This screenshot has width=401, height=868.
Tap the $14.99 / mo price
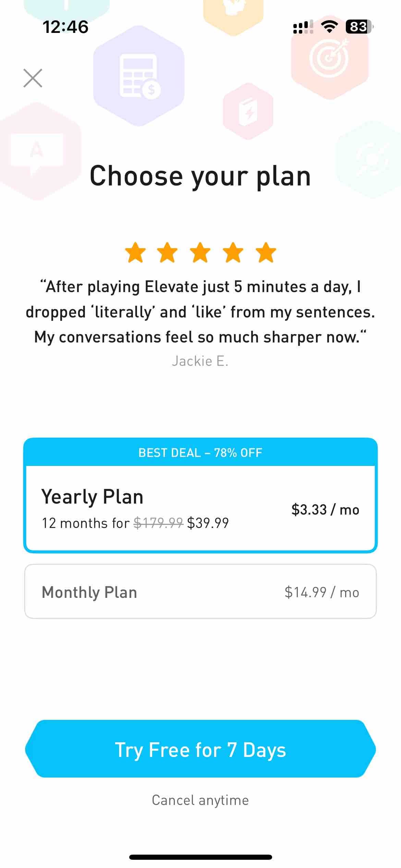click(x=322, y=592)
